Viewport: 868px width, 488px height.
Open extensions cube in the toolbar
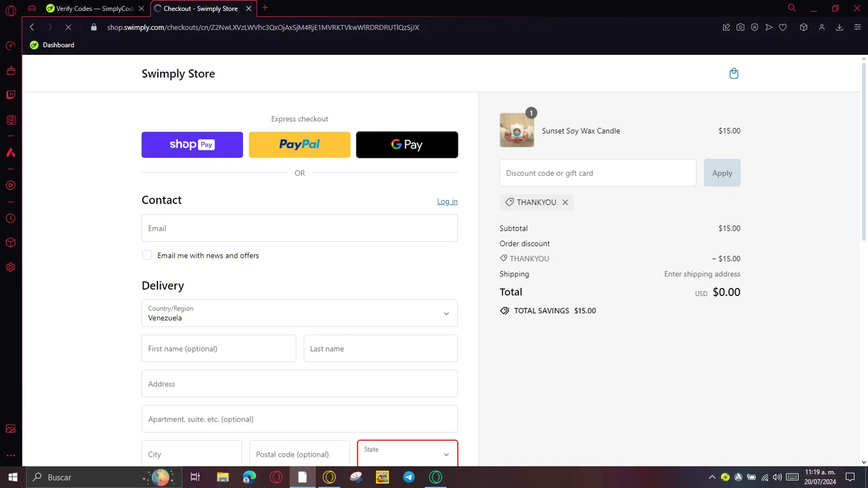click(x=804, y=27)
